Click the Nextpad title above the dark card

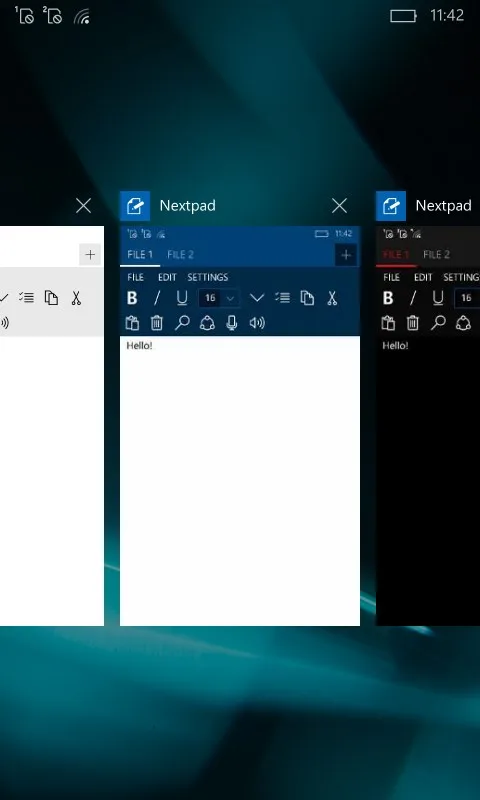point(443,206)
